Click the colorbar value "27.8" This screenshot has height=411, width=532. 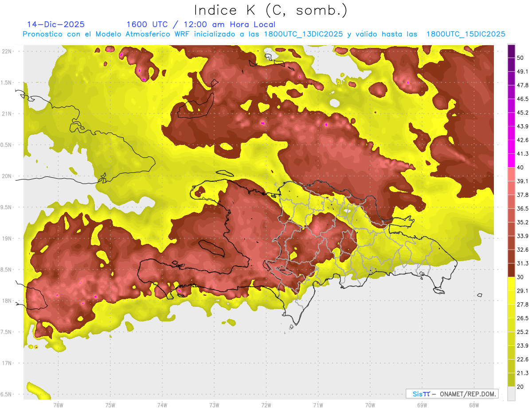point(522,305)
